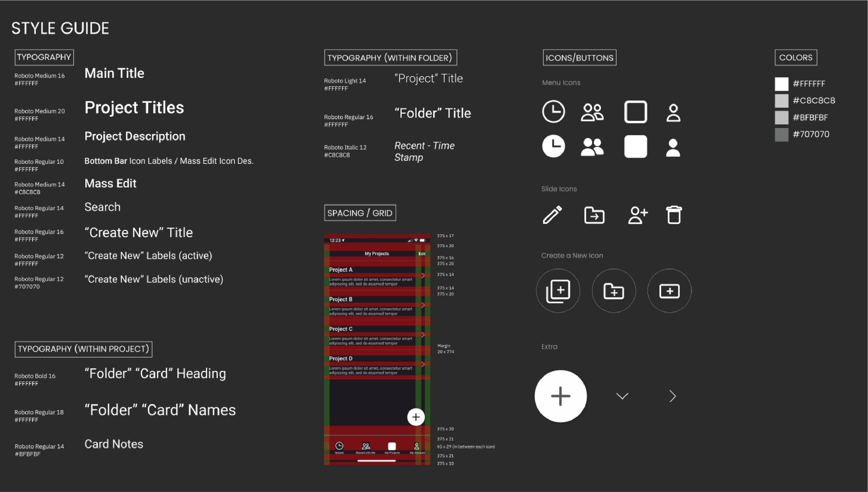The image size is (868, 492).
Task: Click the filled clock Recent menu icon
Action: point(553,146)
